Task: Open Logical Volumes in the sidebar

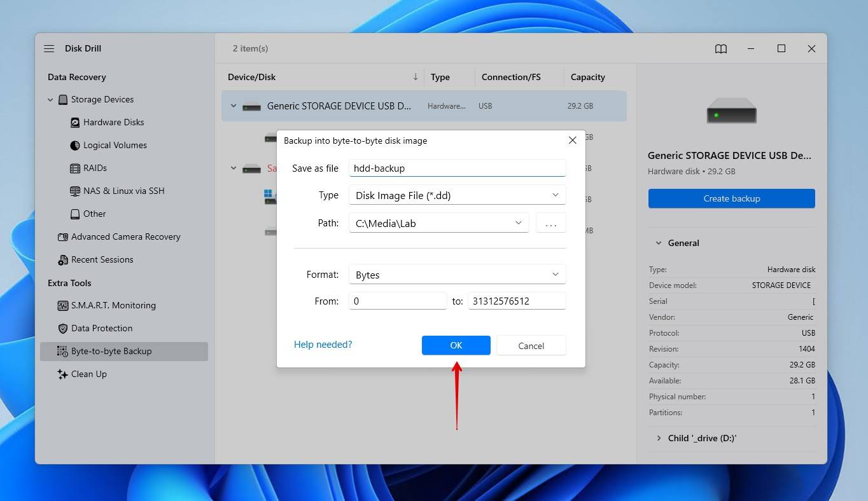Action: [115, 145]
